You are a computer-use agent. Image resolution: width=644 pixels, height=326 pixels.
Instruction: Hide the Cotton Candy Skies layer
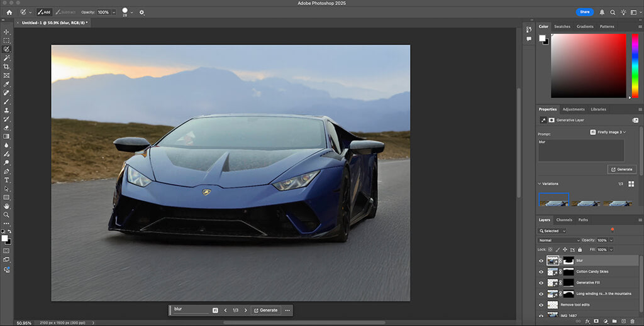point(541,271)
